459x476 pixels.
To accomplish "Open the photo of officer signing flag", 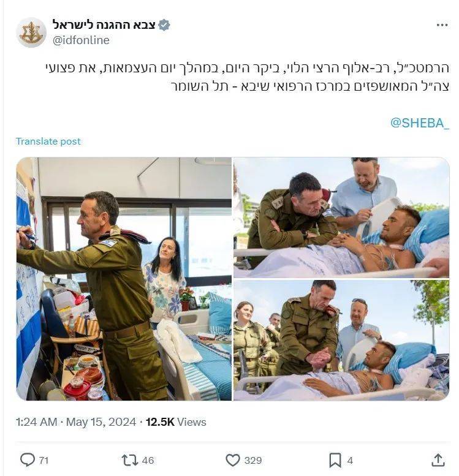I will tap(124, 279).
